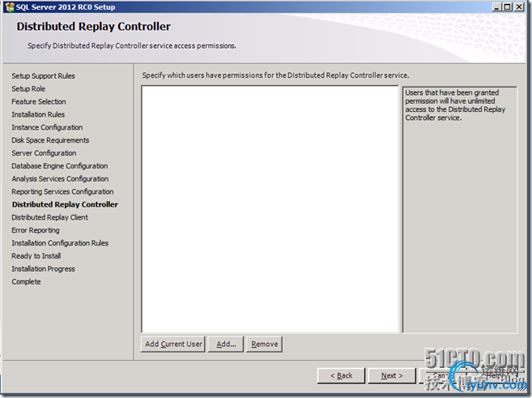
Task: Select the Installation Rules step
Action: click(x=38, y=115)
